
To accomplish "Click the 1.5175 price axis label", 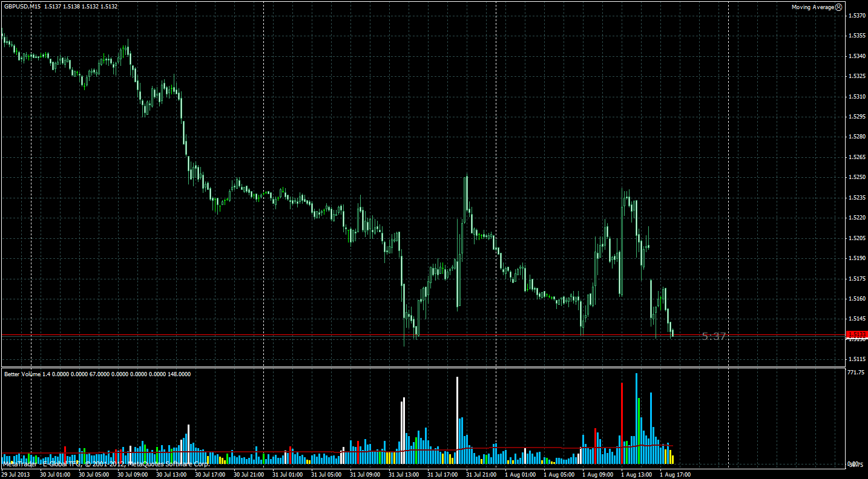I will pyautogui.click(x=856, y=278).
